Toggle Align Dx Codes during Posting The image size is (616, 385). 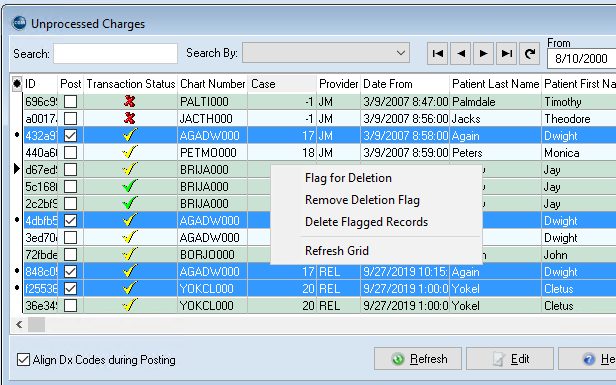coord(23,359)
